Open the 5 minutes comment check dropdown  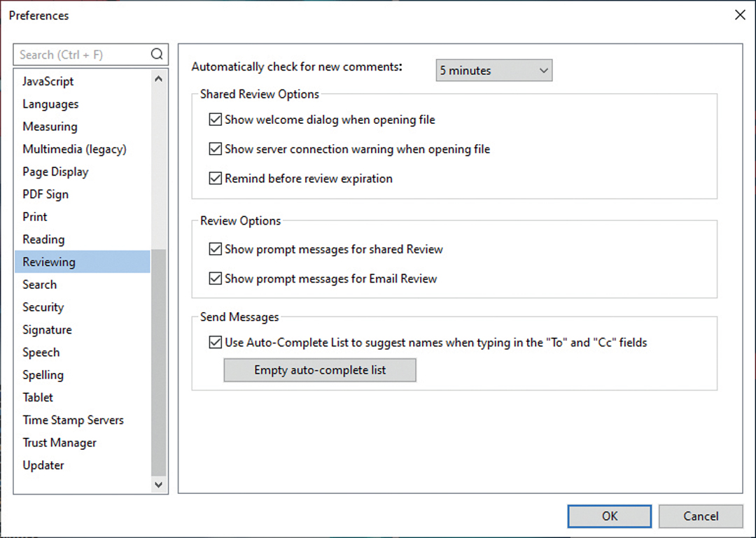(x=493, y=71)
